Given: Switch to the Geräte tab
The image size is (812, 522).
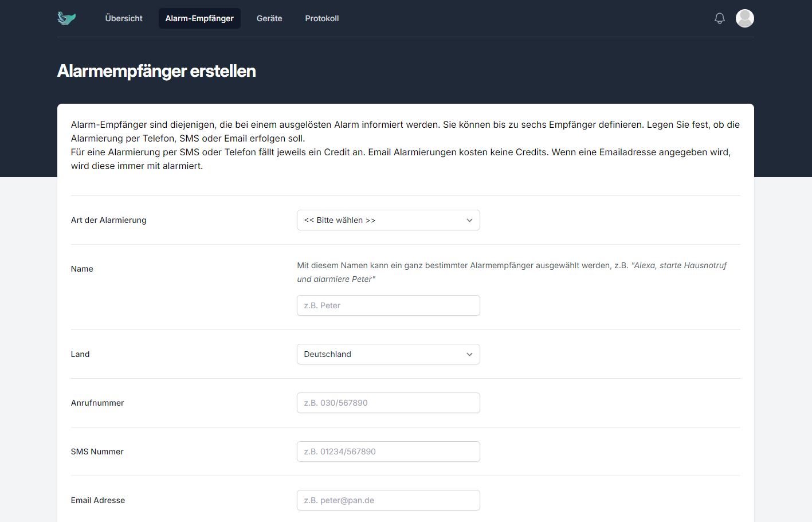Looking at the screenshot, I should click(x=269, y=18).
